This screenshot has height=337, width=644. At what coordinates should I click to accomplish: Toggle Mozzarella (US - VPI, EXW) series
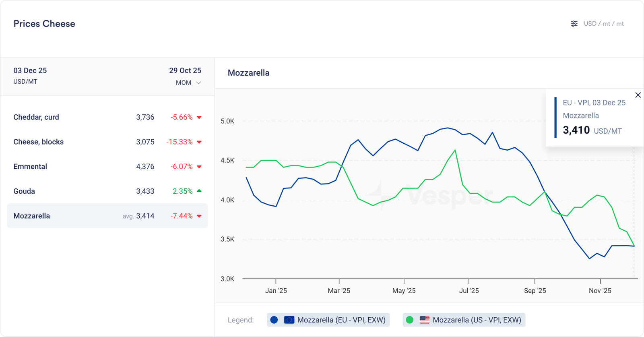click(477, 320)
